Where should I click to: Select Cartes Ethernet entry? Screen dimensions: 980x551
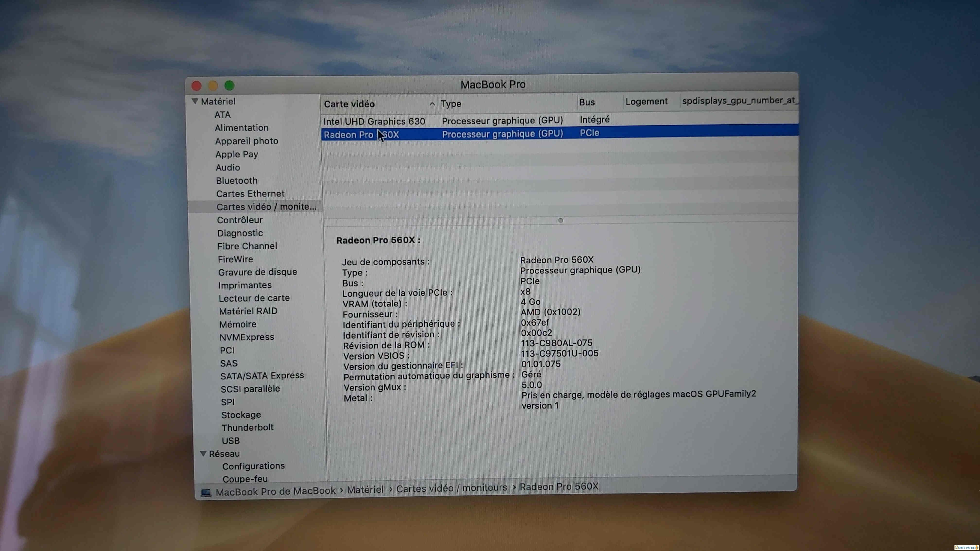250,194
